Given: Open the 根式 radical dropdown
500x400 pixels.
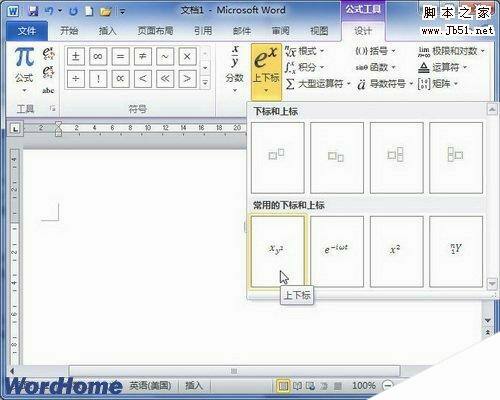Looking at the screenshot, I should [x=305, y=51].
